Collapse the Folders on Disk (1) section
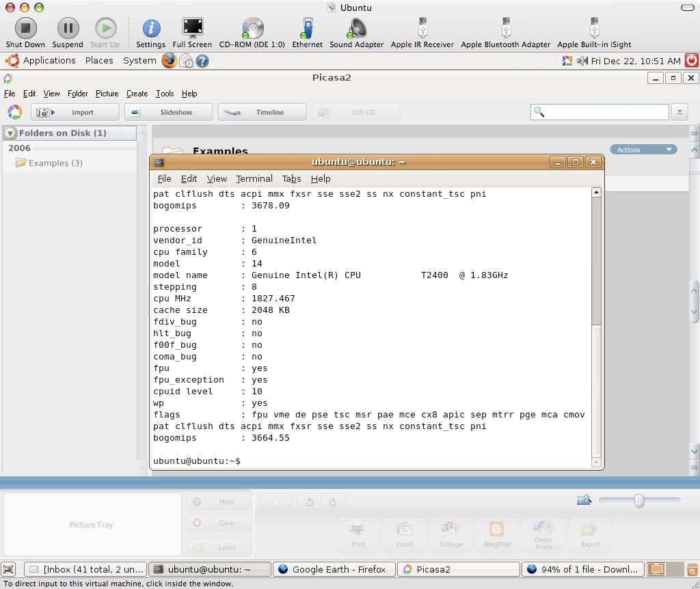 coord(10,133)
